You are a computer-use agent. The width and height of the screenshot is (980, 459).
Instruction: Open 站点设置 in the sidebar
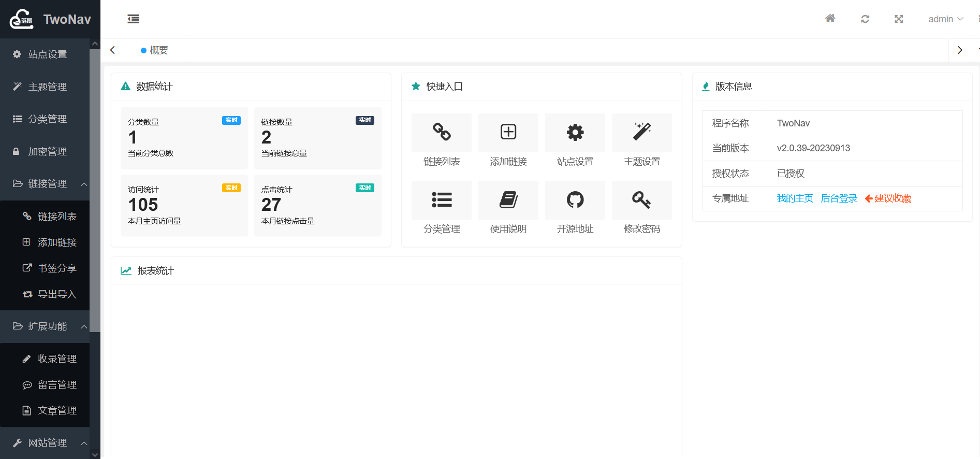(45, 54)
